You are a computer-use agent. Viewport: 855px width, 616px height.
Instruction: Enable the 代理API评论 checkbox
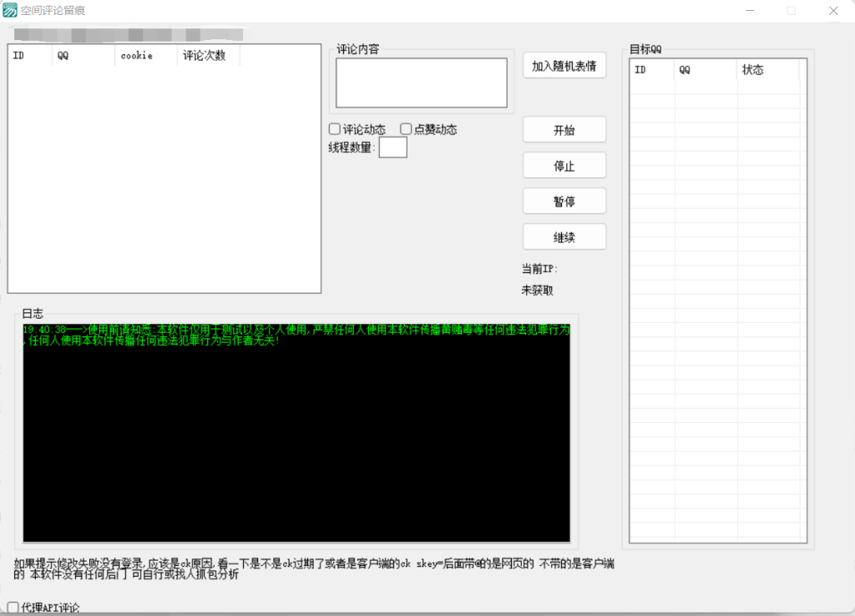[x=13, y=608]
